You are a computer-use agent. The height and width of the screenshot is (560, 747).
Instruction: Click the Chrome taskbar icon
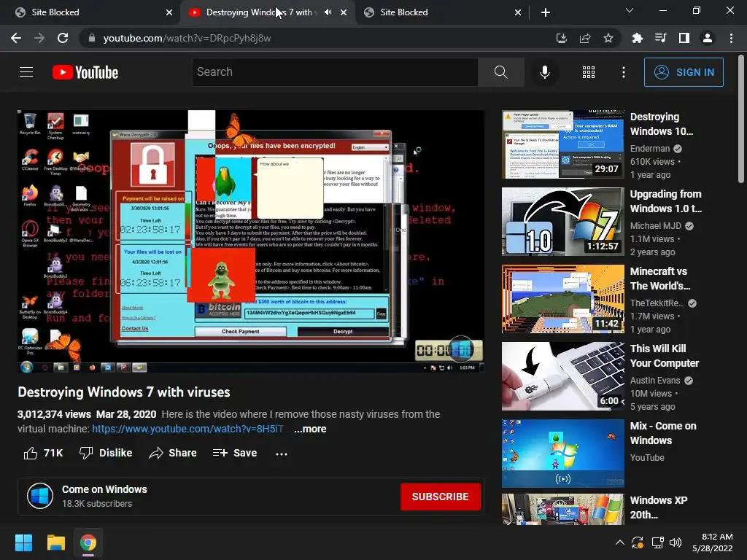coord(88,542)
